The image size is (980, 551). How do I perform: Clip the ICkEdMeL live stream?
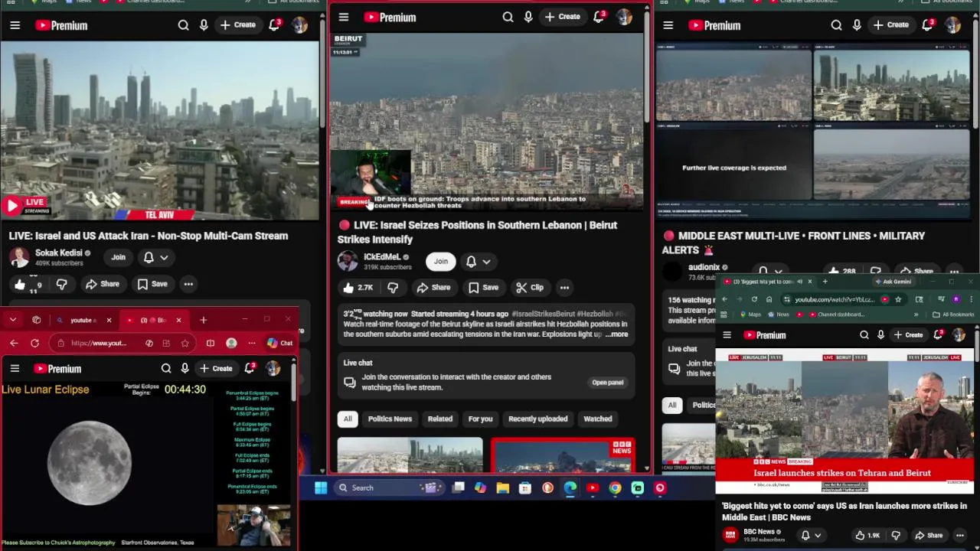(x=530, y=288)
